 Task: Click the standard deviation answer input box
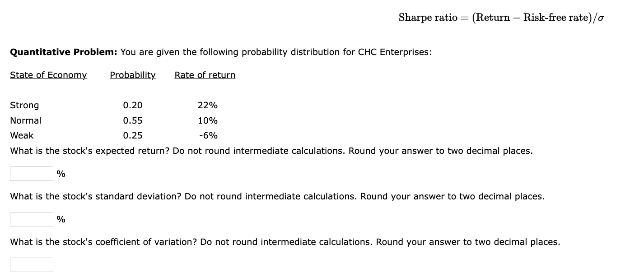point(31,219)
